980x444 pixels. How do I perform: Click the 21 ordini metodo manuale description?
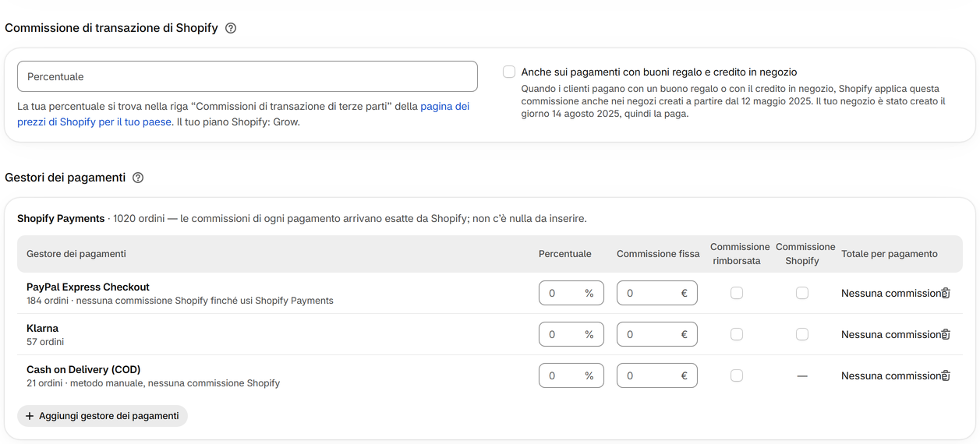click(x=153, y=383)
